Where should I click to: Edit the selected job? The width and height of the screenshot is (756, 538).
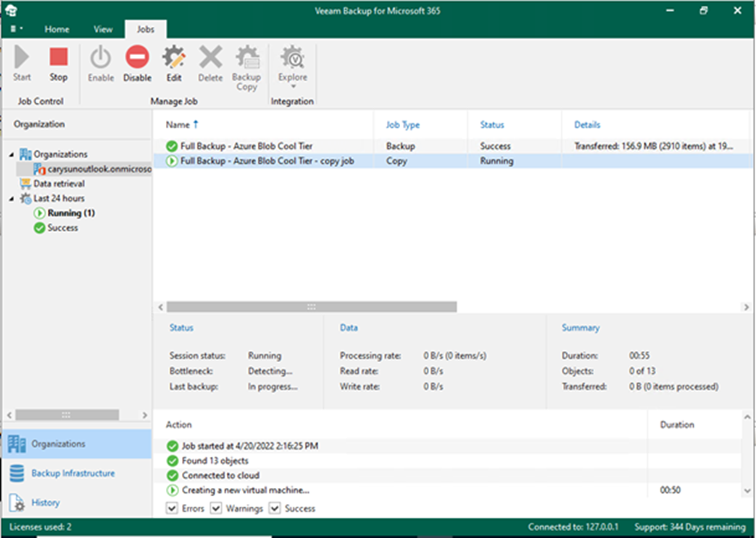coord(174,63)
